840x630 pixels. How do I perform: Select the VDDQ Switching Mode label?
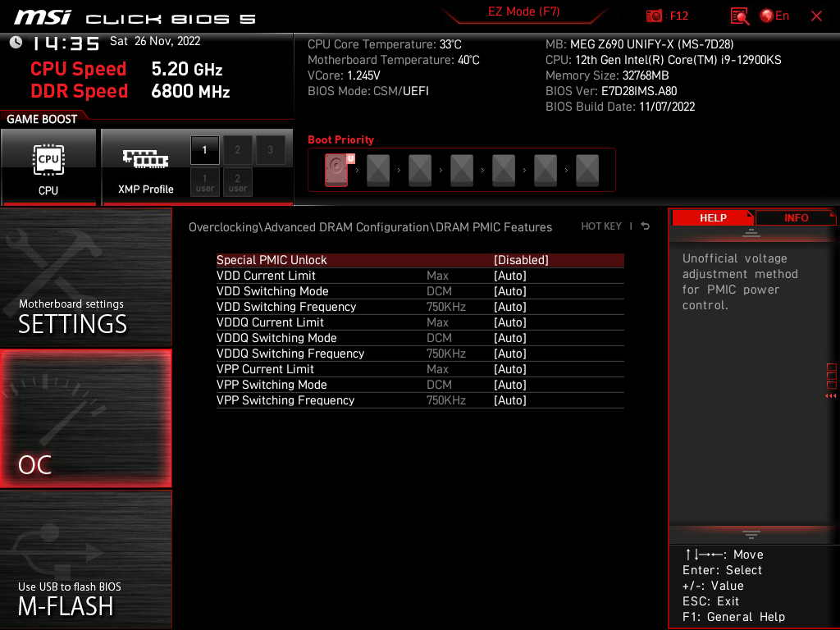(276, 337)
